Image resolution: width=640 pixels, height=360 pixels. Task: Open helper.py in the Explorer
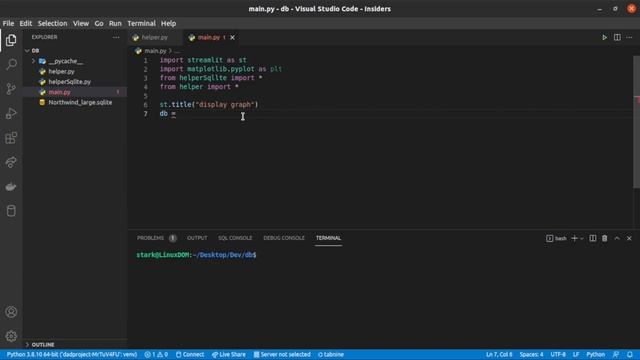pyautogui.click(x=75, y=71)
